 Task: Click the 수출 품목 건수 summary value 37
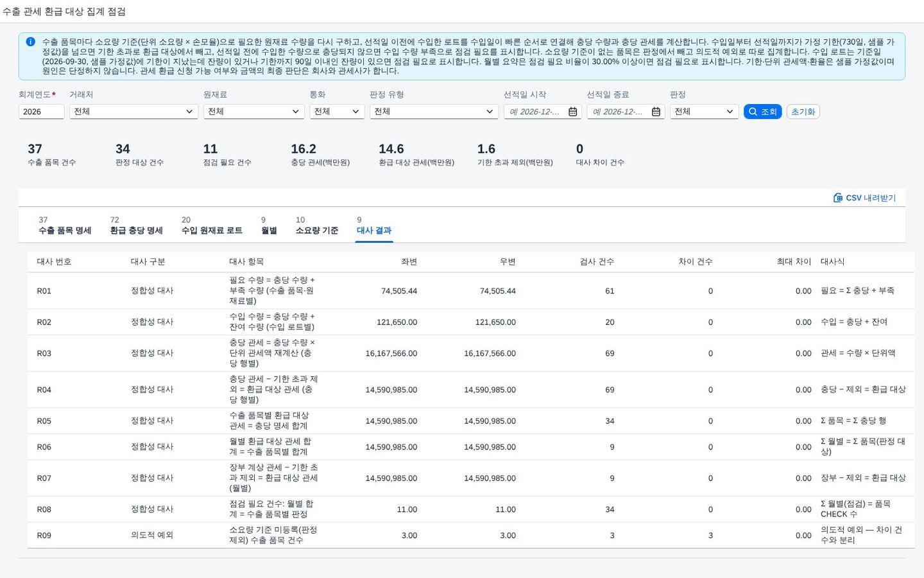pos(35,149)
